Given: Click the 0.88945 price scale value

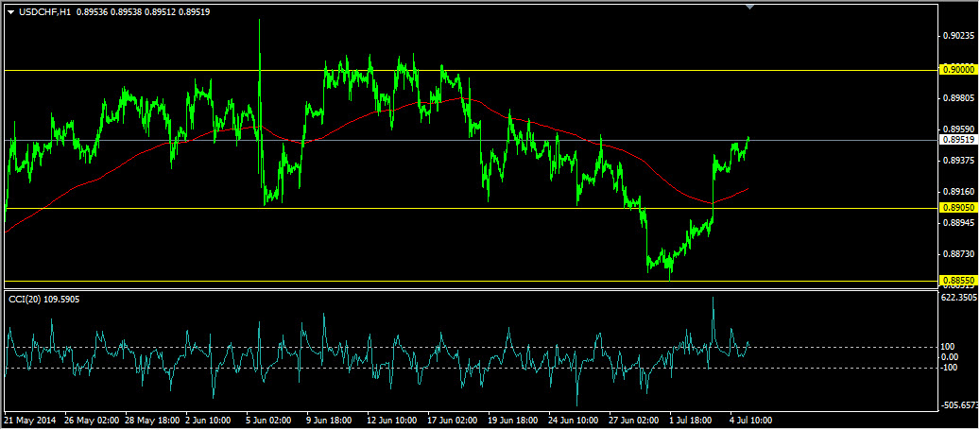Looking at the screenshot, I should tap(957, 222).
